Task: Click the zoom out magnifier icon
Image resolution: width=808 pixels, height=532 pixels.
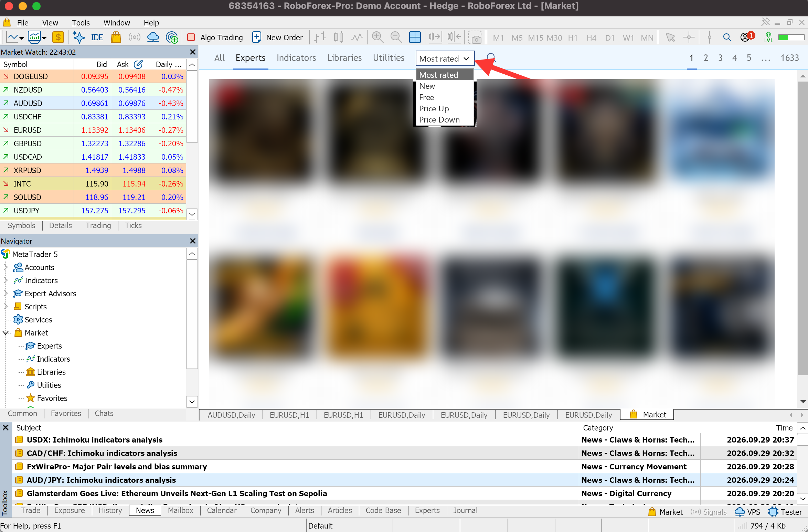Action: tap(396, 37)
